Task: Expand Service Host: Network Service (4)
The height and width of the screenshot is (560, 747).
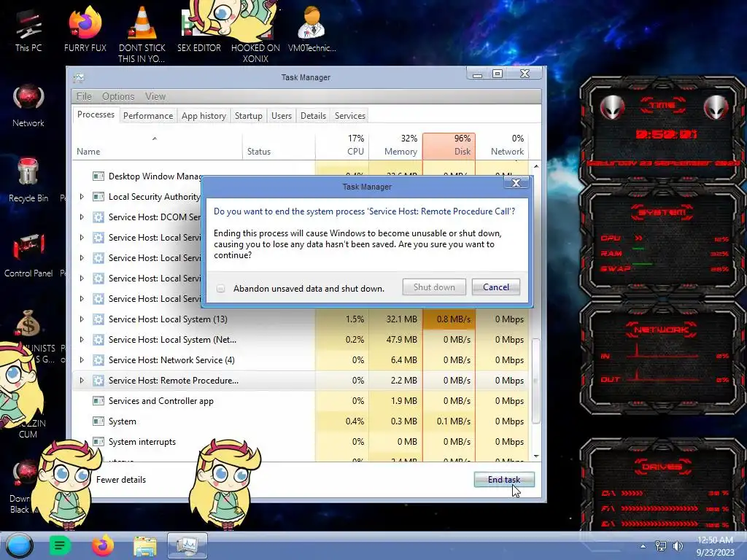Action: point(82,360)
